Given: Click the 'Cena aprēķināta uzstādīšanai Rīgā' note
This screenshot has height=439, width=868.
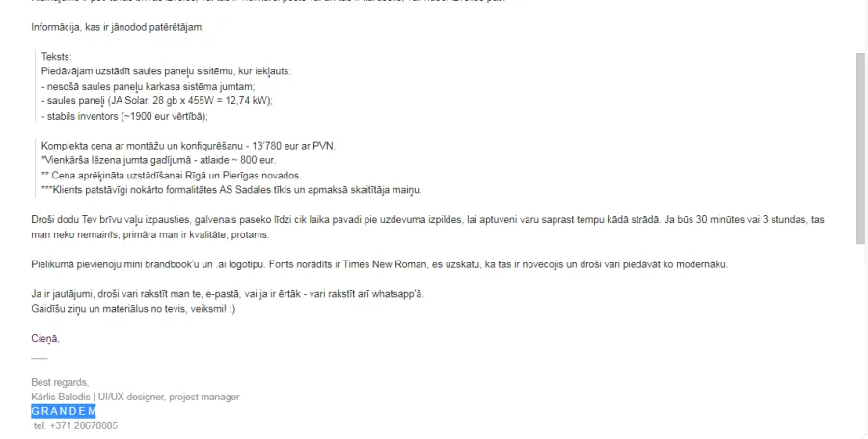Looking at the screenshot, I should (x=171, y=176).
